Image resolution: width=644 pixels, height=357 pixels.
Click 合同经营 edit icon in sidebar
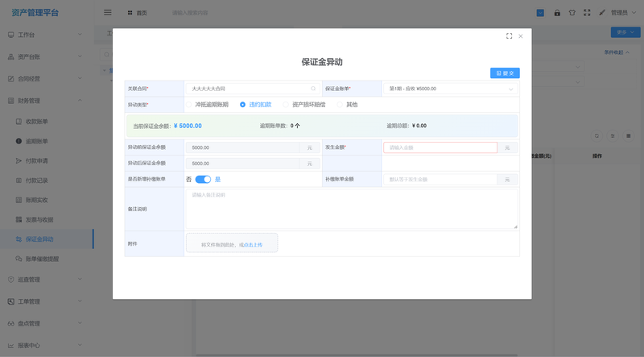[11, 78]
